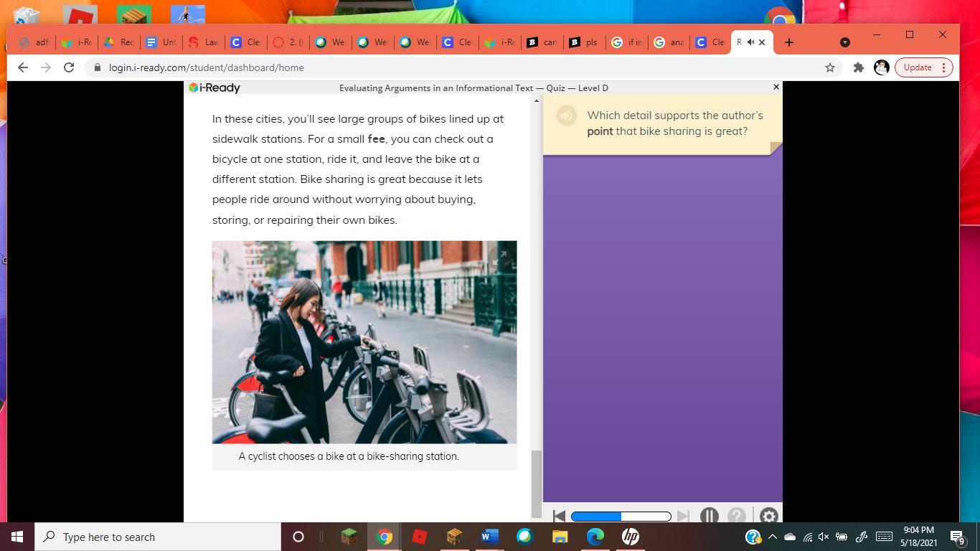Open Microsoft Edge from the taskbar
The width and height of the screenshot is (980, 551).
[x=595, y=537]
